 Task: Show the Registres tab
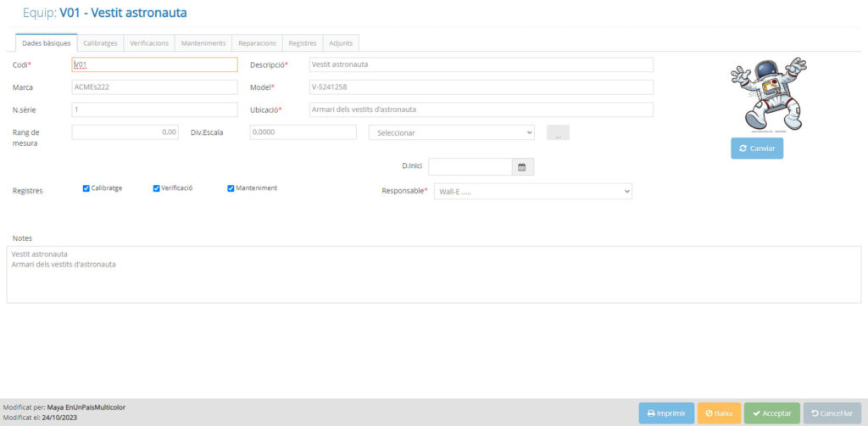click(303, 43)
